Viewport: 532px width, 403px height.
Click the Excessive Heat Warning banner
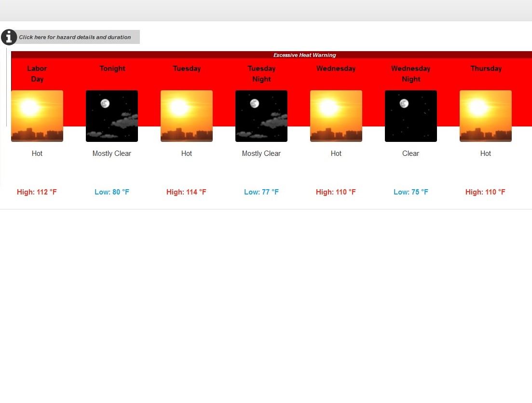(304, 55)
